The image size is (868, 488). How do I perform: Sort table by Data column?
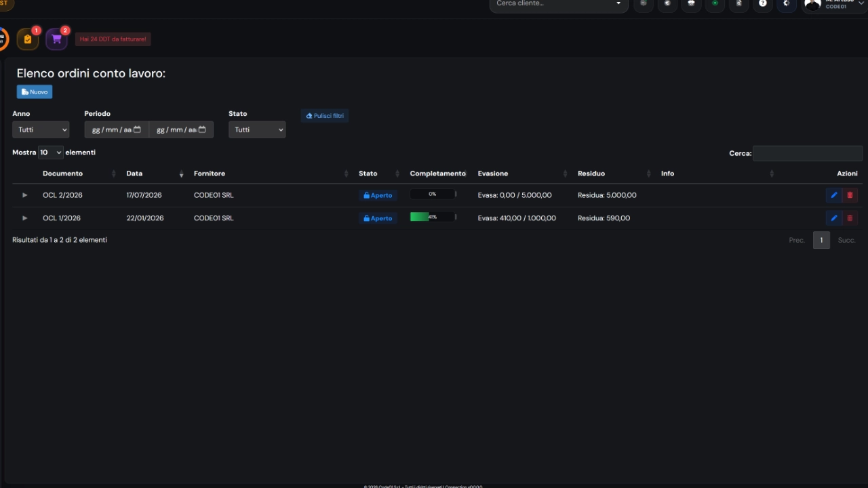click(x=154, y=174)
